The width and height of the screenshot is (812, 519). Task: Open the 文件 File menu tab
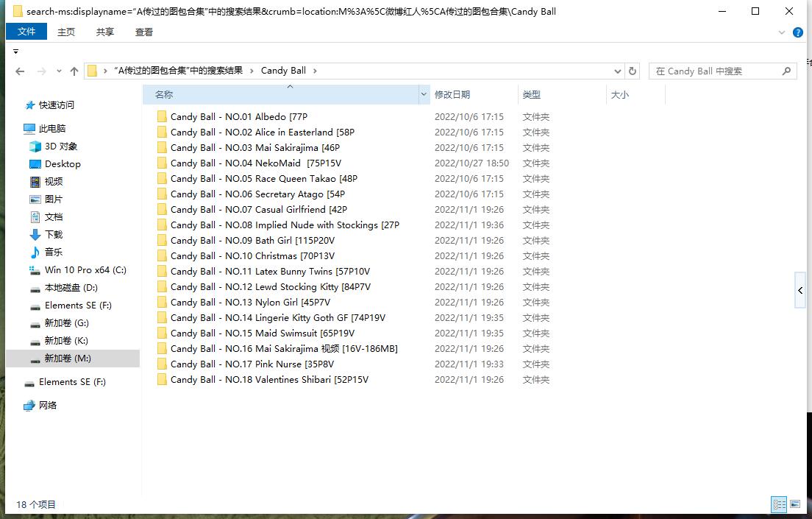(x=26, y=32)
